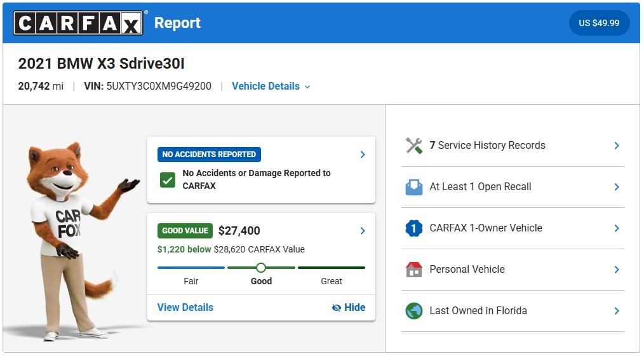Click the $27,400 price text
Screen dimensions: 644x358
point(239,231)
